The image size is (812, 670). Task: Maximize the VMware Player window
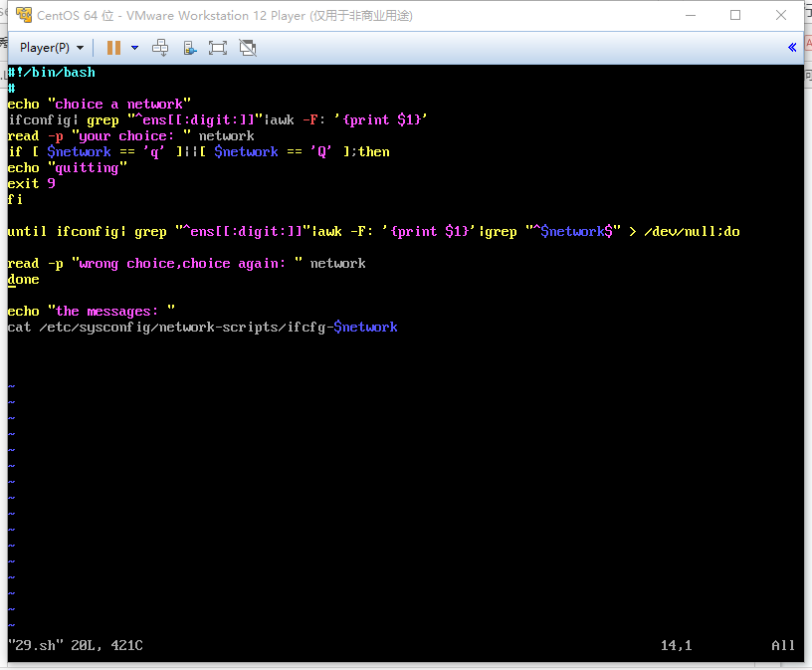[x=734, y=15]
